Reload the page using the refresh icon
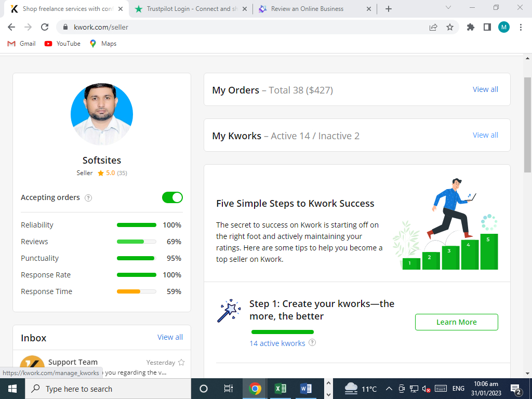 click(x=45, y=27)
